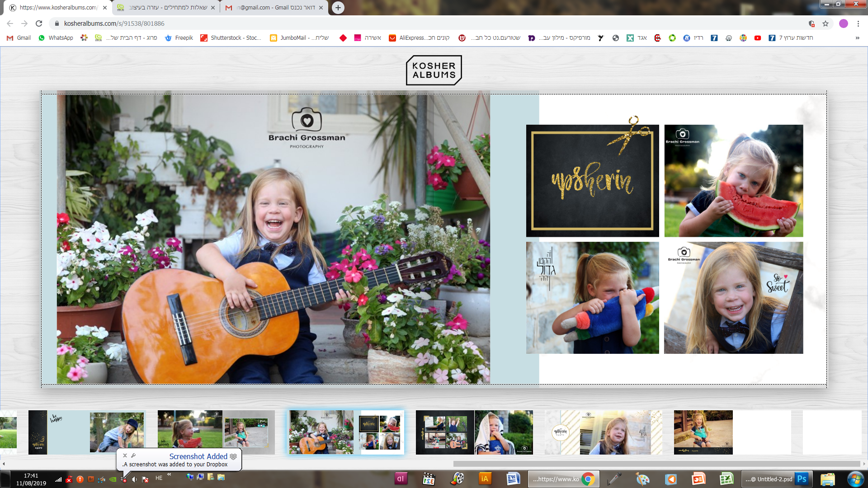Image resolution: width=868 pixels, height=488 pixels.
Task: Close the Screenshot Added notification
Action: tap(125, 455)
